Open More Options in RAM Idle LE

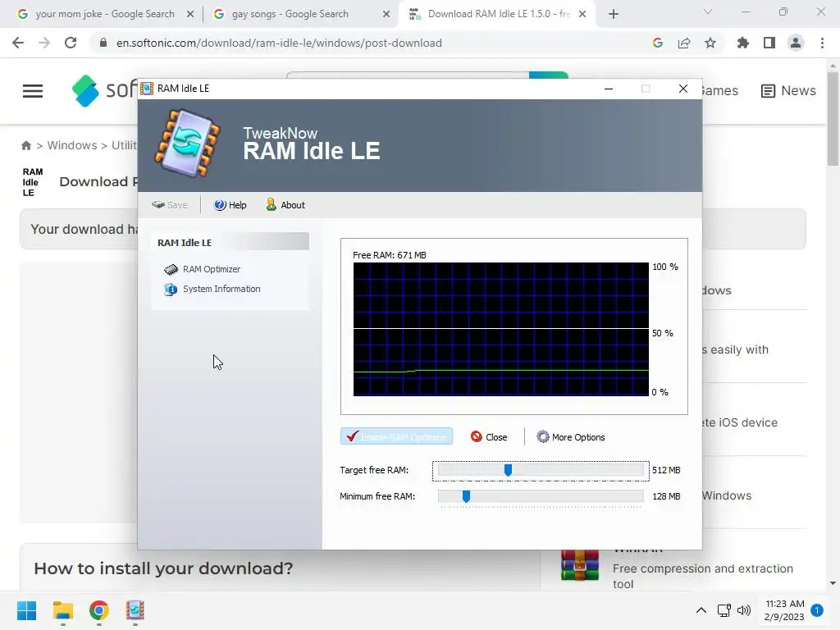point(571,437)
